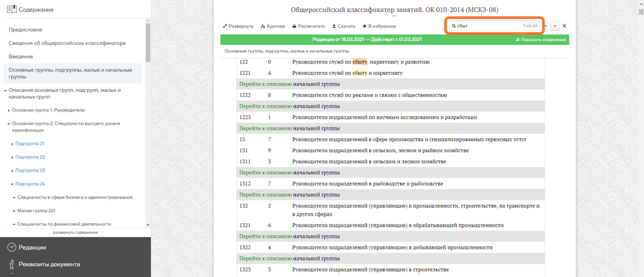Click the Реквизиты документа info icon
The width and height of the screenshot is (644, 277).
12,264
